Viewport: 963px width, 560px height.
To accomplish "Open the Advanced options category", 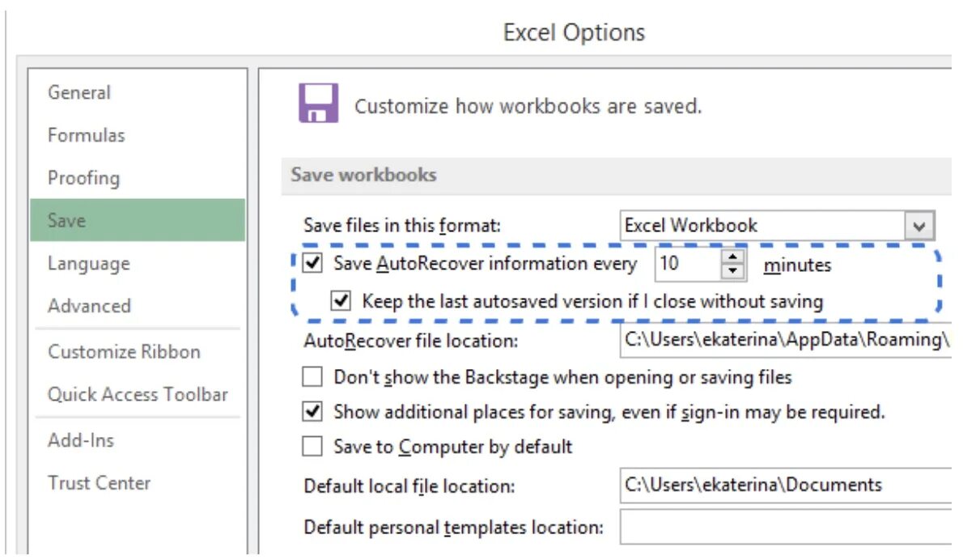I will click(89, 306).
